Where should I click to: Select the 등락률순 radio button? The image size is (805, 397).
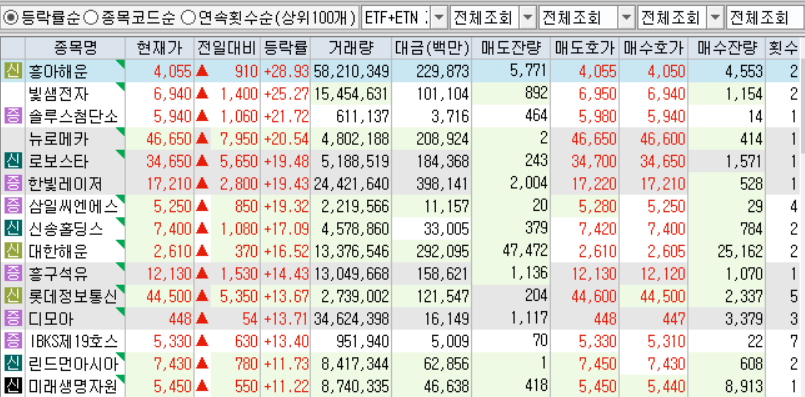[10, 18]
